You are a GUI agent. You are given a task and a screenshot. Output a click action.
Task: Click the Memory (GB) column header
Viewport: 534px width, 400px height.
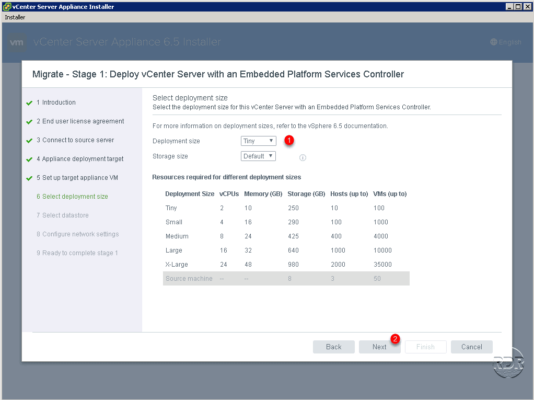click(263, 194)
